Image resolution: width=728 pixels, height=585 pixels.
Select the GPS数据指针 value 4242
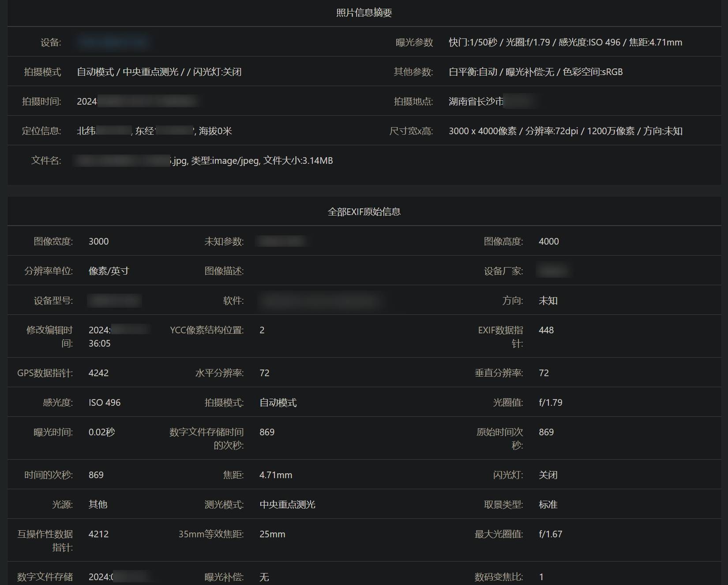coord(98,373)
